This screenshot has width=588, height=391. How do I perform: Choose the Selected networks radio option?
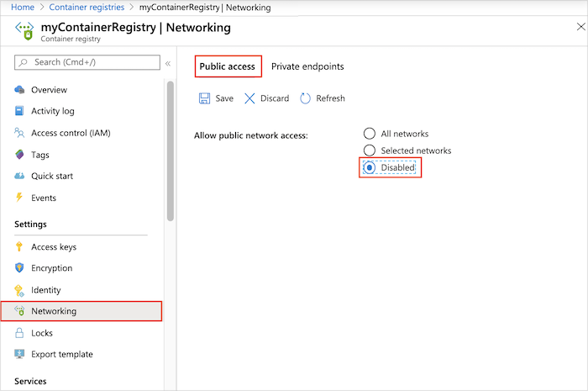370,151
